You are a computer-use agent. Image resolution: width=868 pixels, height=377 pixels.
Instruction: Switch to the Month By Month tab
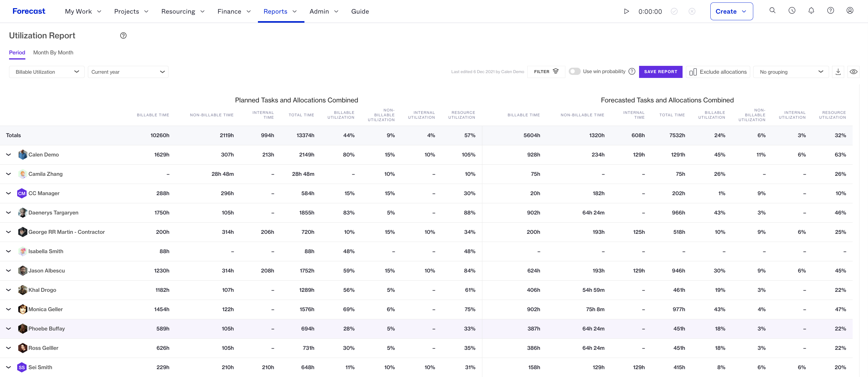53,53
